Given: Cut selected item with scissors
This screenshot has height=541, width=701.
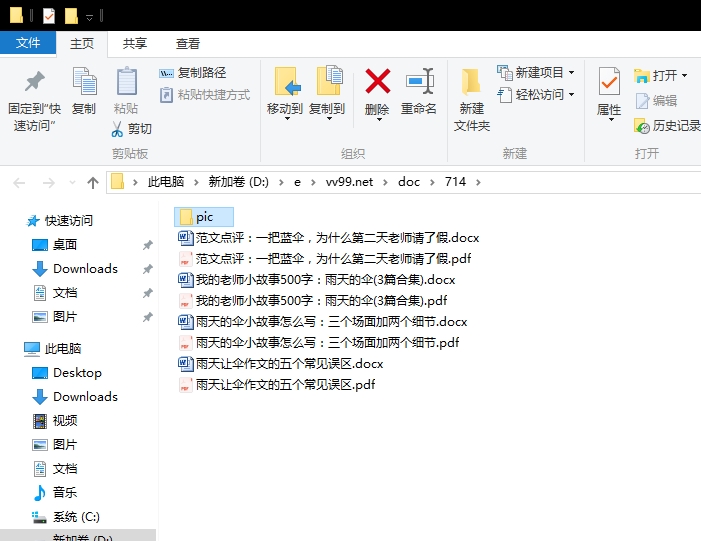Looking at the screenshot, I should [131, 129].
